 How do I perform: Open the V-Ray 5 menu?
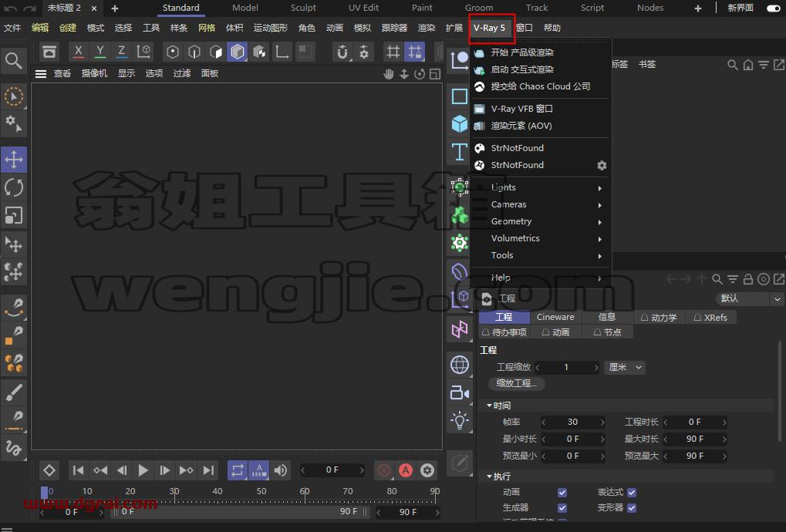489,28
